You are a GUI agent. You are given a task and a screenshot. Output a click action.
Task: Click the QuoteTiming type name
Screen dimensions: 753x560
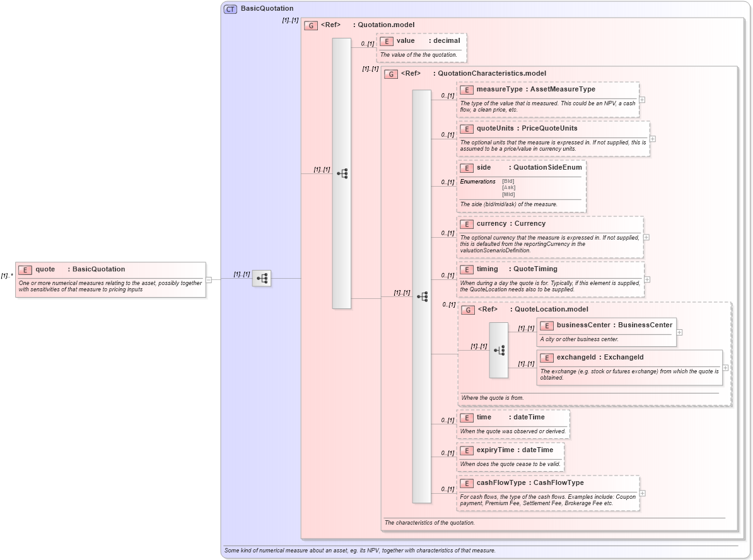(x=535, y=269)
